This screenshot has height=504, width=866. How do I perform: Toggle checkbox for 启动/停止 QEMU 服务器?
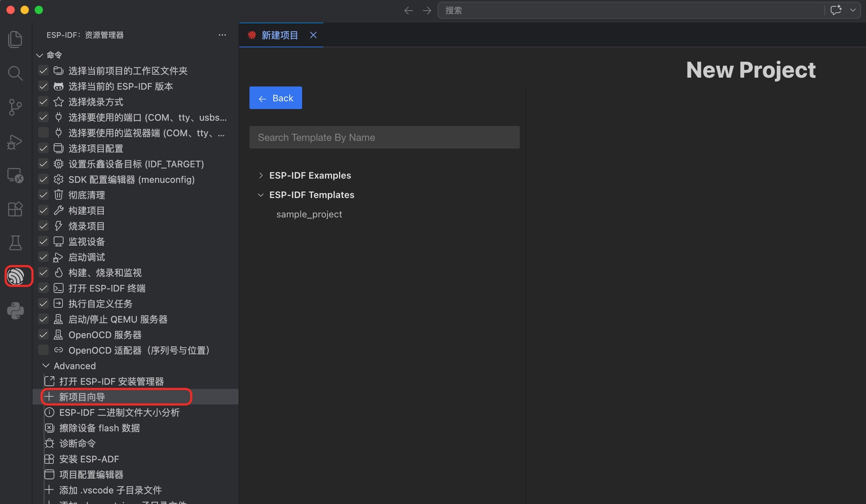43,319
